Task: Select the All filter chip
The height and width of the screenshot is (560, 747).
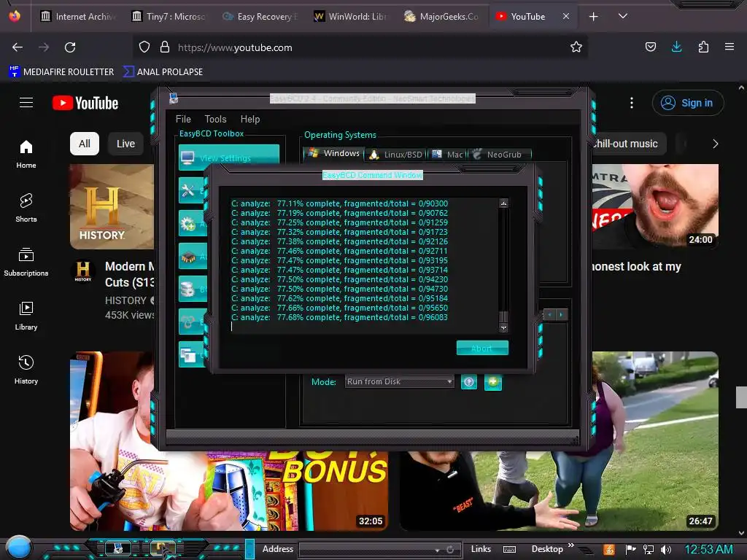Action: tap(85, 144)
